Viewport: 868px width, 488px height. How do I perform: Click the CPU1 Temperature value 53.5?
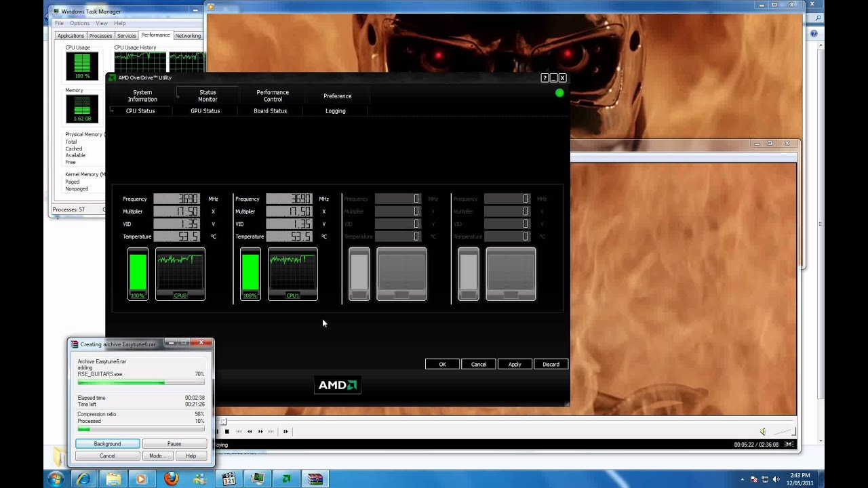coord(290,237)
